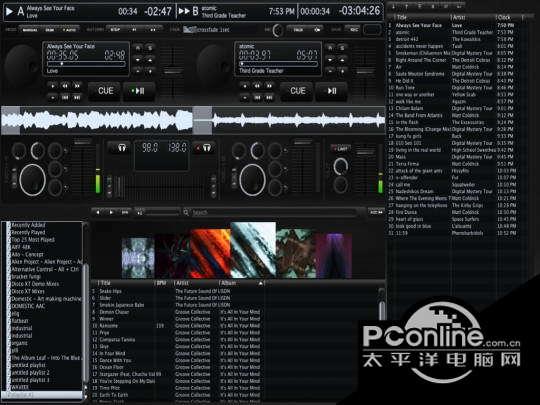
Task: Click the Manual mode button
Action: [30, 30]
